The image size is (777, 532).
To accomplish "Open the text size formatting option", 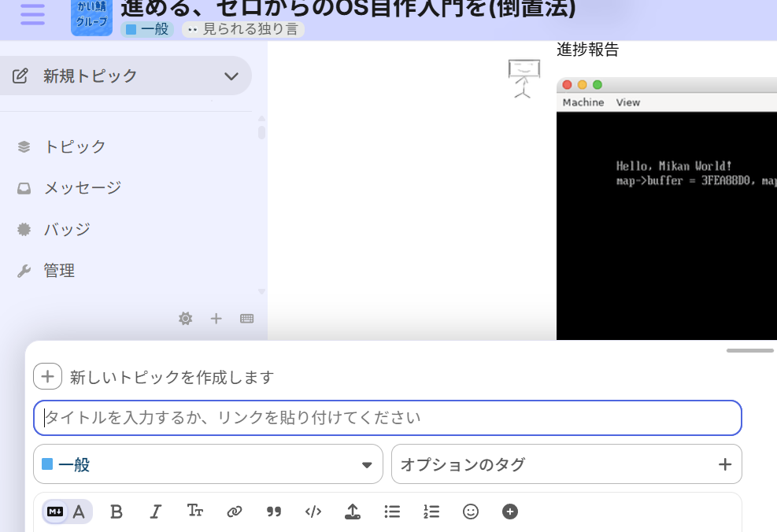I will point(195,512).
